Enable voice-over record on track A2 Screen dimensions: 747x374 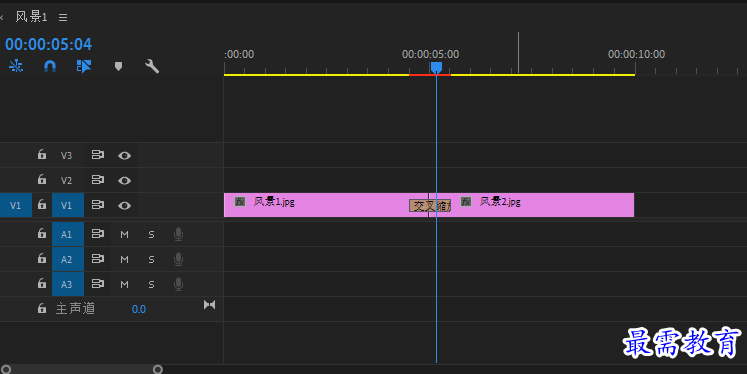click(x=178, y=259)
